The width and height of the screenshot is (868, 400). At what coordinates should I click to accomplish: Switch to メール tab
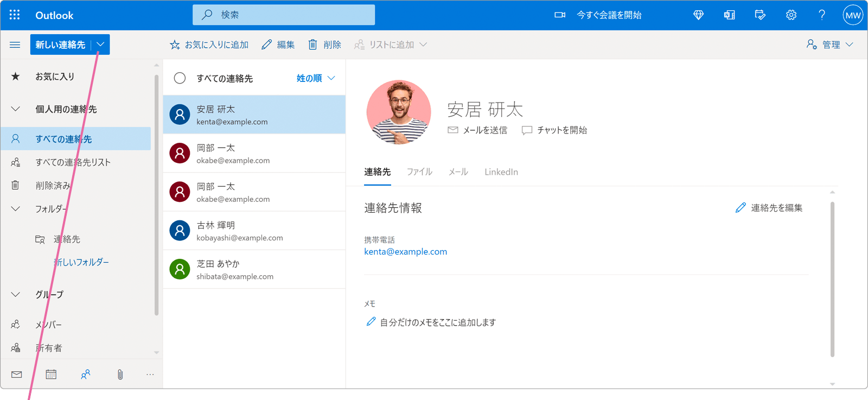pos(458,172)
